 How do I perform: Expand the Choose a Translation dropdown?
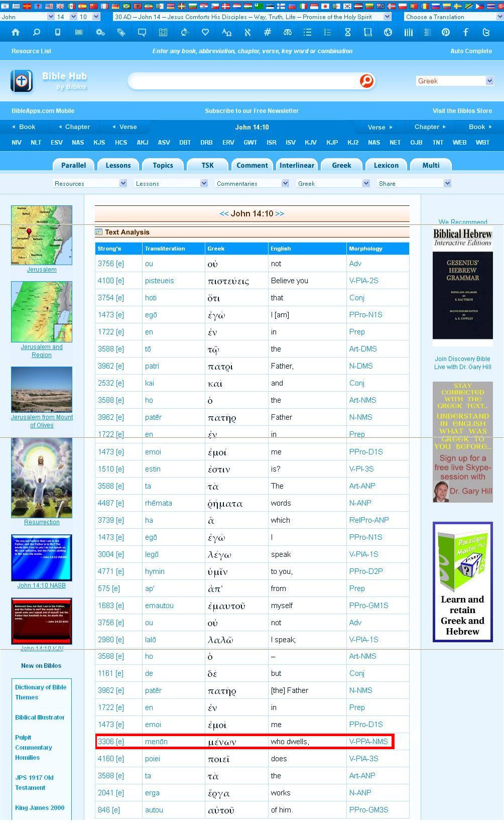tap(453, 17)
